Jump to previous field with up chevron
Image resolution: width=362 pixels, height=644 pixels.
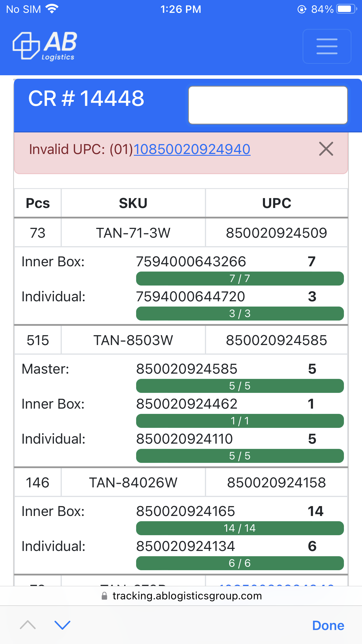click(x=28, y=625)
